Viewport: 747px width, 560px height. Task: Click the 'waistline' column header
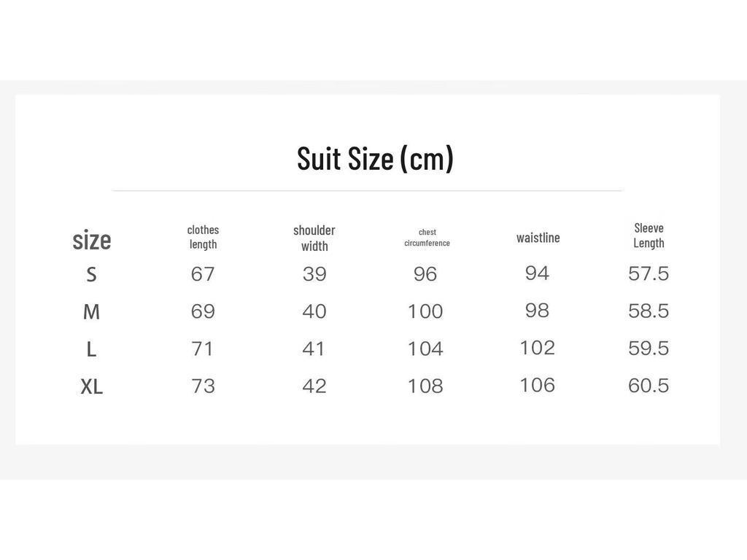pos(538,238)
